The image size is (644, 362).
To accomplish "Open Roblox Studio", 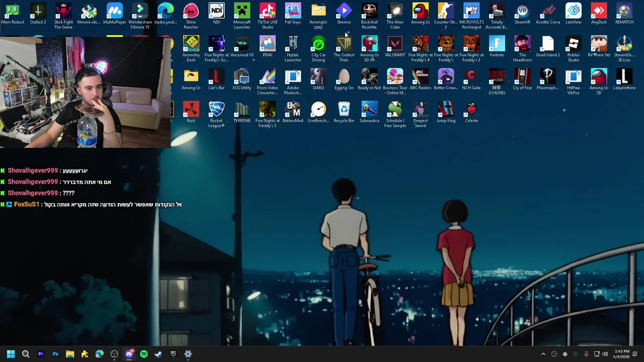I will (x=574, y=49).
